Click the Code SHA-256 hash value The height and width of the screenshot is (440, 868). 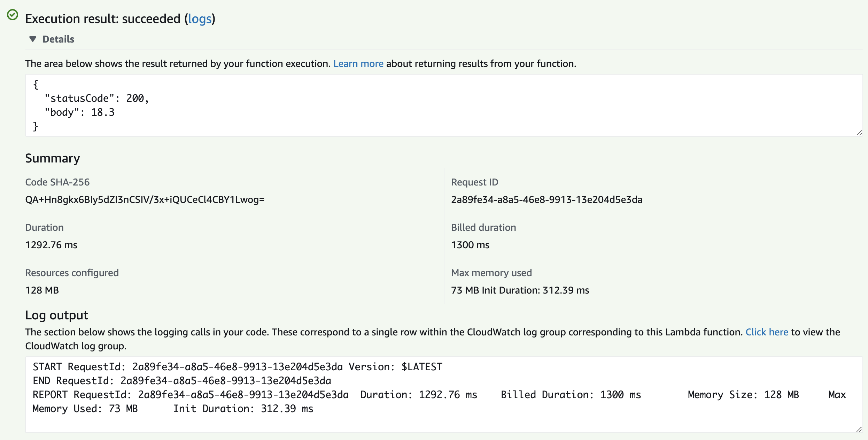[145, 199]
